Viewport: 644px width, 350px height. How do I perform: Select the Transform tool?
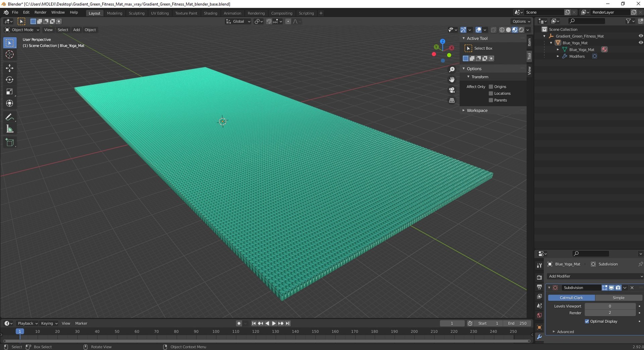(9, 103)
